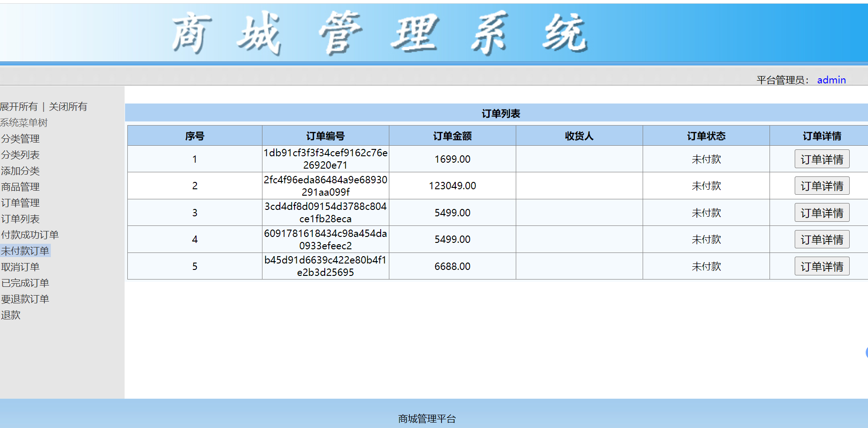This screenshot has height=428, width=868.
Task: Expand the 订单管理 menu section
Action: click(x=20, y=203)
